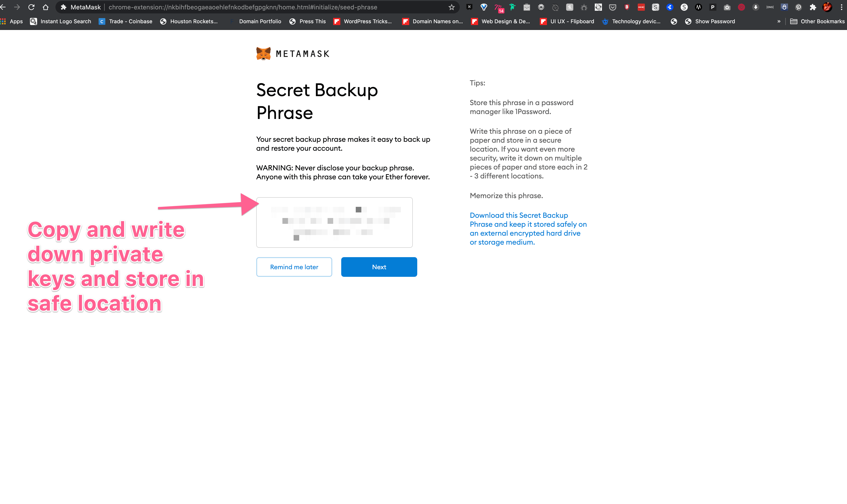Open the download arrow extension

[756, 7]
